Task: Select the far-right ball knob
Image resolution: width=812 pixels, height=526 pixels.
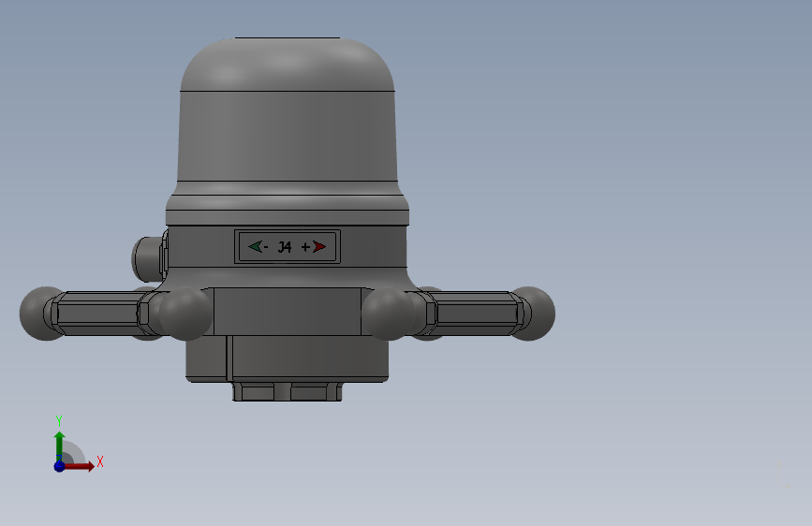Action: [534, 314]
